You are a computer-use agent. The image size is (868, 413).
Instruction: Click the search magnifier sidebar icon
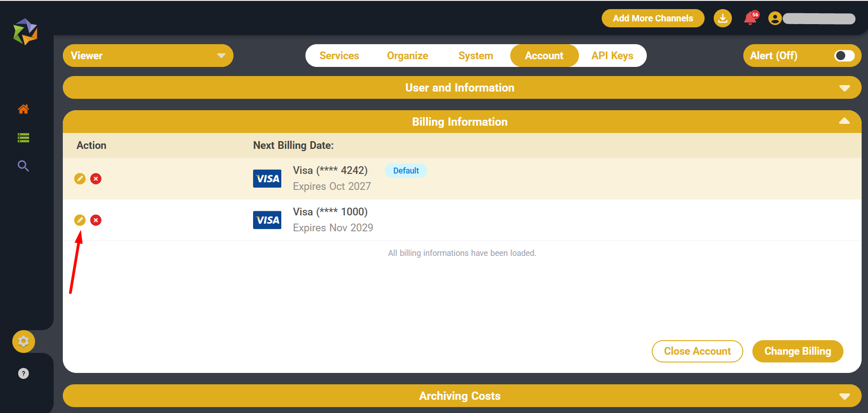coord(23,166)
